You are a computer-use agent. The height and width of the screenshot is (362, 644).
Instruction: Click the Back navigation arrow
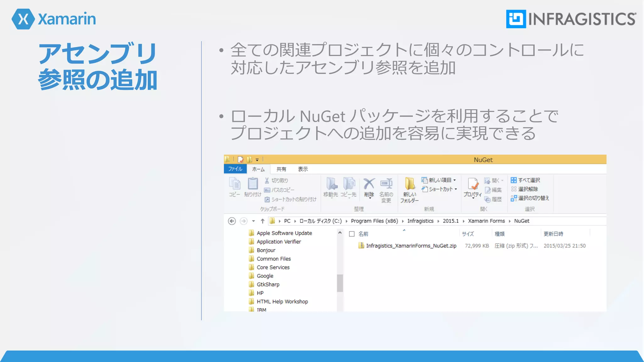pyautogui.click(x=232, y=221)
